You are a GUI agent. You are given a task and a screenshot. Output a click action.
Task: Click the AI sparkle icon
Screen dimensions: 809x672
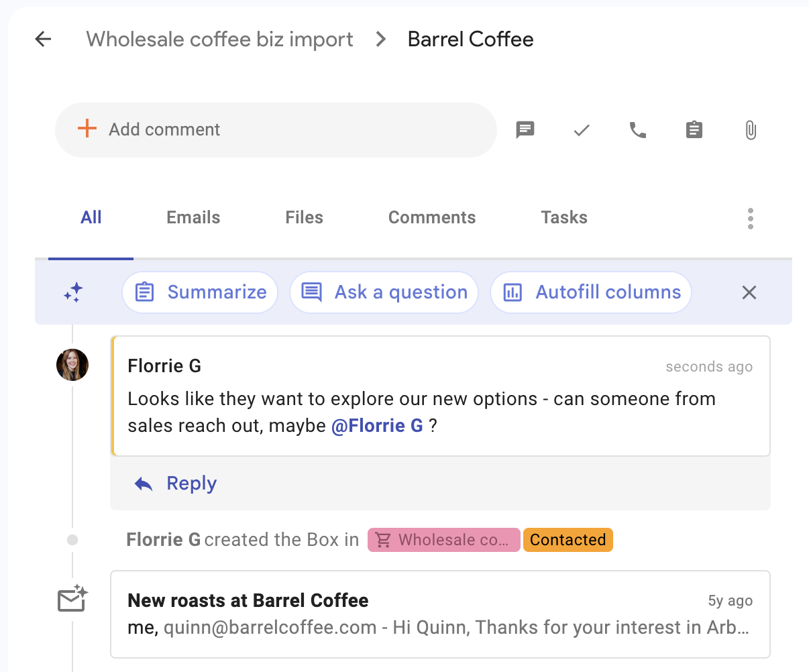coord(73,292)
